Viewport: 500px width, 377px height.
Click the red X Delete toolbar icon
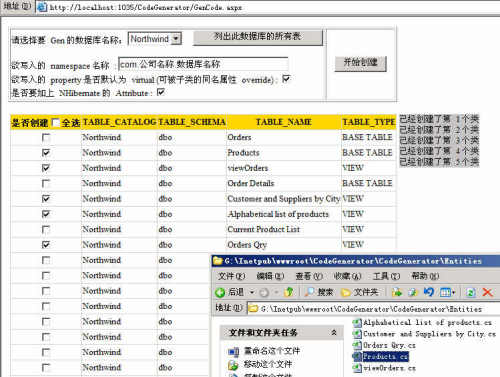(487, 293)
